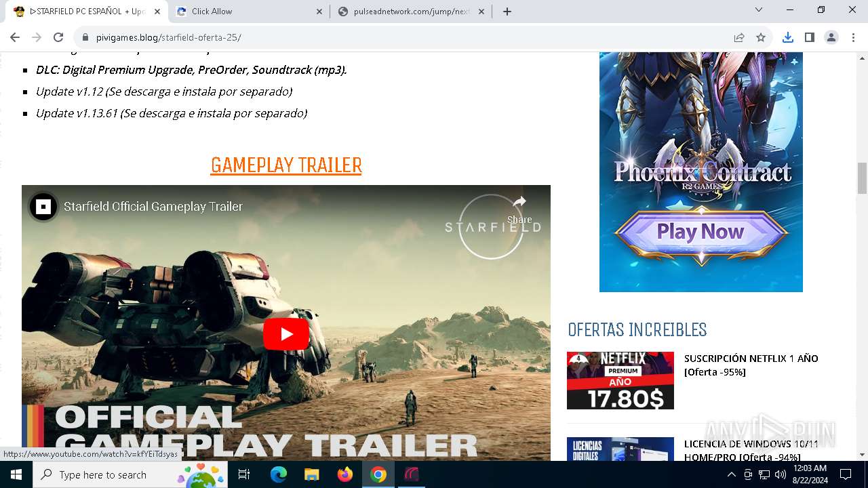
Task: Click the page vertical scrollbar thumb
Action: pos(862,178)
